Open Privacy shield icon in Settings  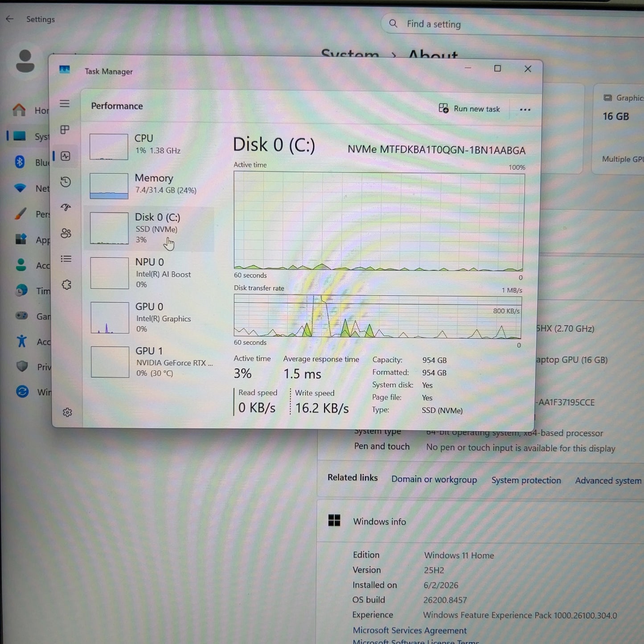[x=22, y=366]
